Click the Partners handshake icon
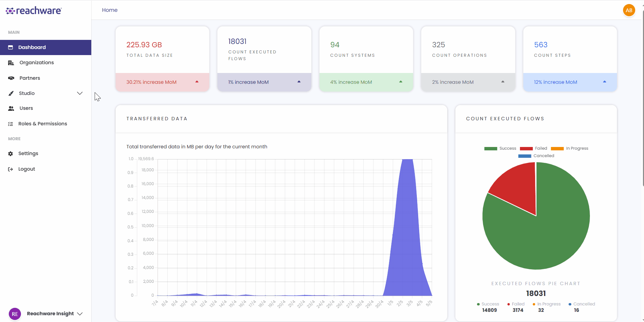The image size is (644, 322). pos(11,78)
